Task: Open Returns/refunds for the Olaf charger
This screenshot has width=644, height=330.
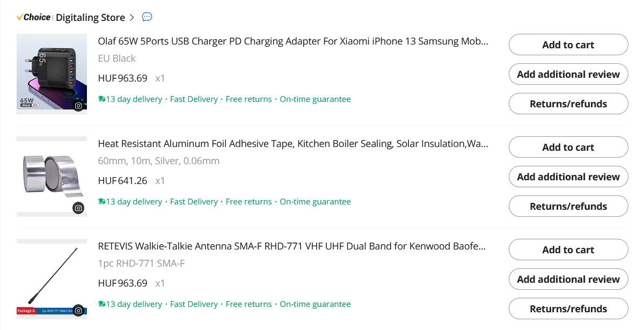Action: pos(568,104)
